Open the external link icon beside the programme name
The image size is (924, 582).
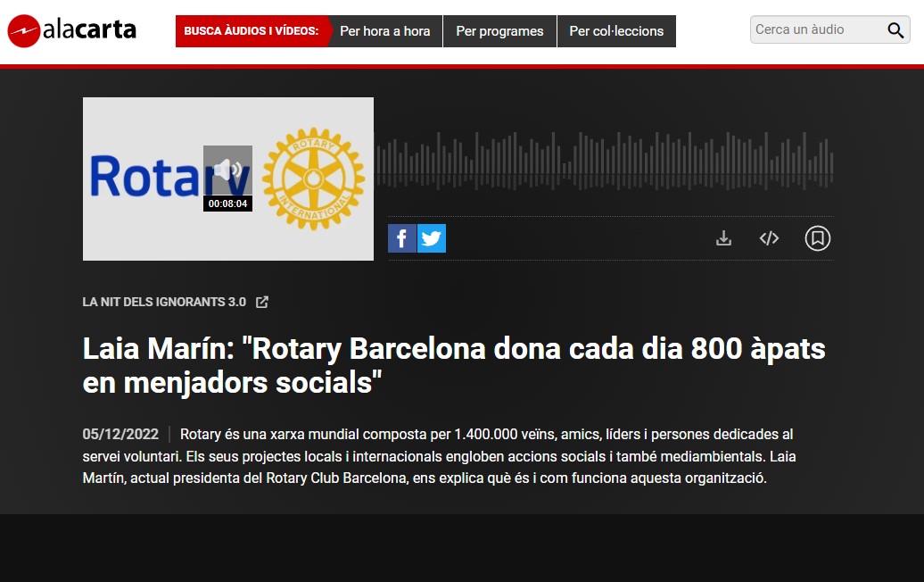tap(262, 302)
